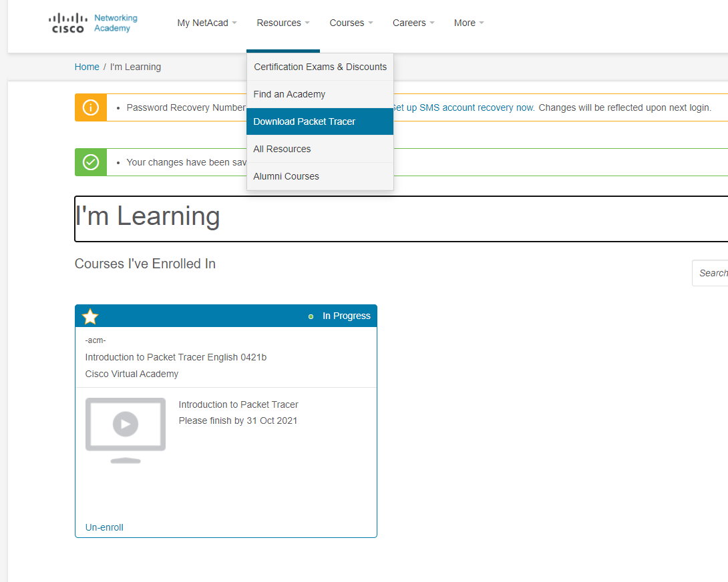Click the orange info alert icon
This screenshot has height=582, width=728.
(x=91, y=107)
